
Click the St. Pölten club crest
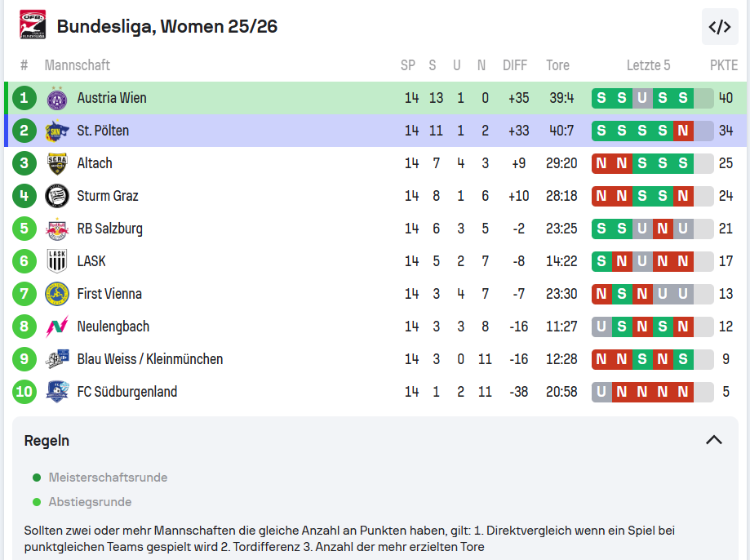coord(57,131)
